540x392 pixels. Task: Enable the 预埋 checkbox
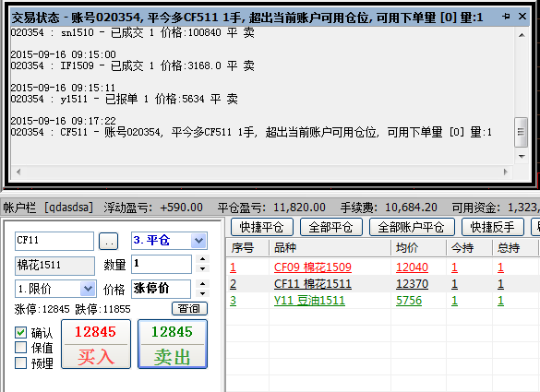click(20, 362)
